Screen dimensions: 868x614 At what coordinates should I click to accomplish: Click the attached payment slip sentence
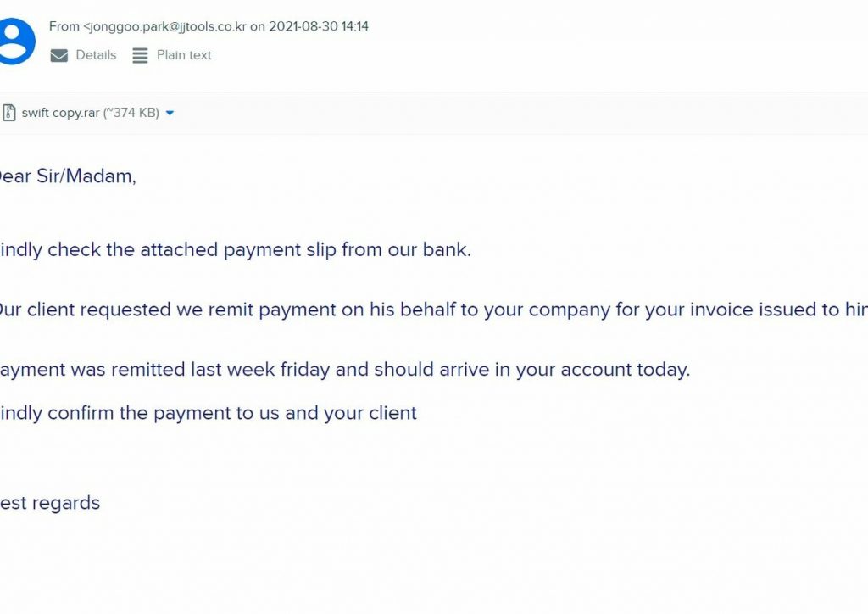point(236,249)
